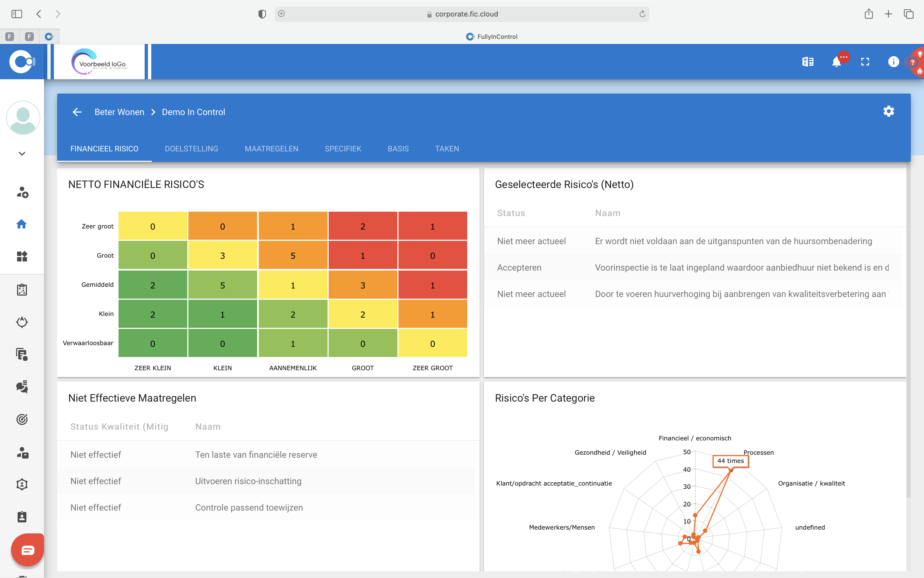The width and height of the screenshot is (924, 578).
Task: Select Gemiddeld / KLEIN cell with 5
Action: click(222, 285)
